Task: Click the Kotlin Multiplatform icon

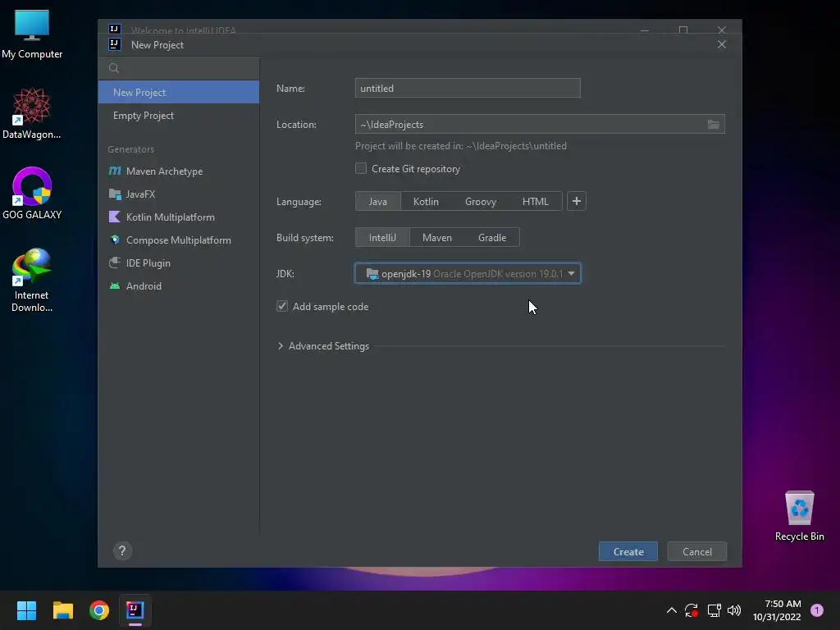Action: pyautogui.click(x=115, y=217)
